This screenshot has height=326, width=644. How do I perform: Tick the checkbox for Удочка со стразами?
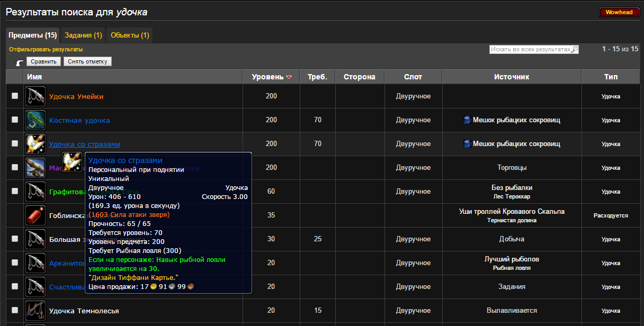(15, 143)
